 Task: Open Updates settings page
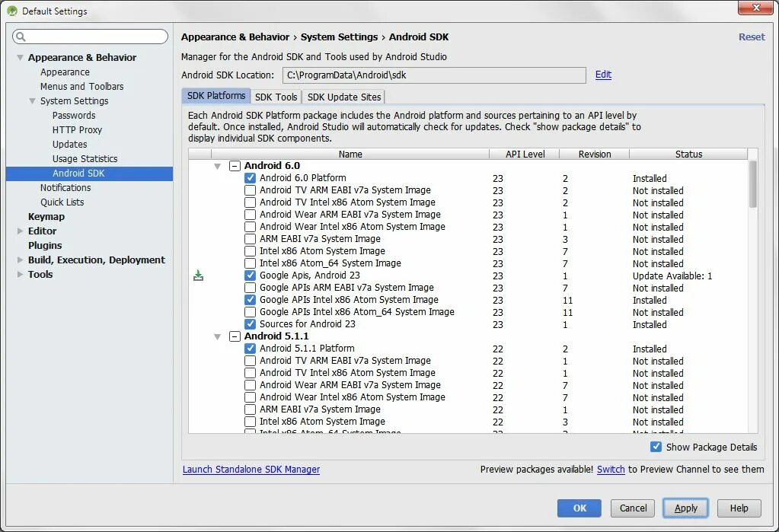coord(69,144)
